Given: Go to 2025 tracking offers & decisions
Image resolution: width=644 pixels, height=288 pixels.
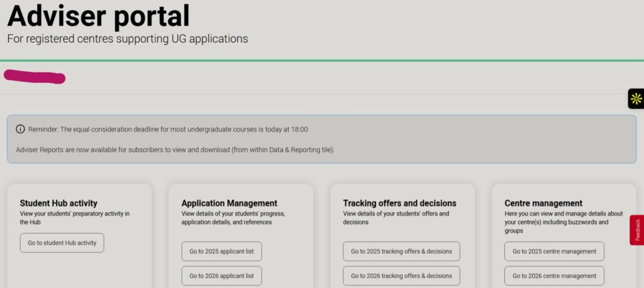Looking at the screenshot, I should point(401,252).
